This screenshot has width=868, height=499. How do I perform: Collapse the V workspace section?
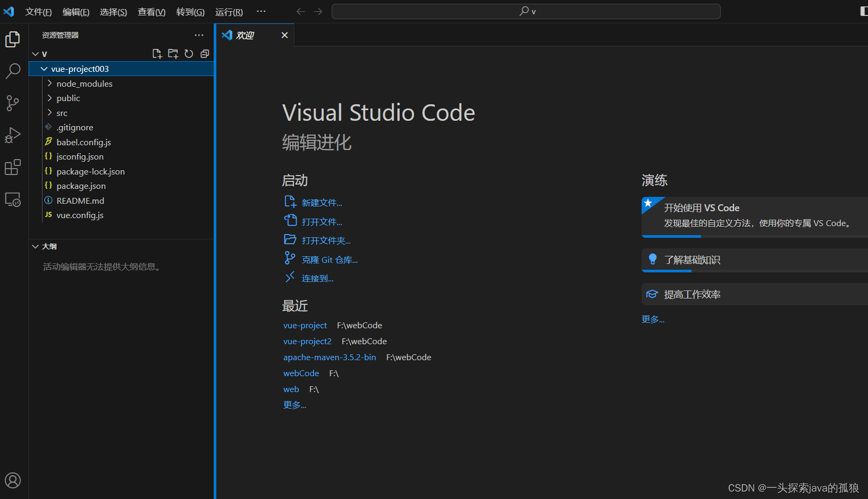coord(36,54)
